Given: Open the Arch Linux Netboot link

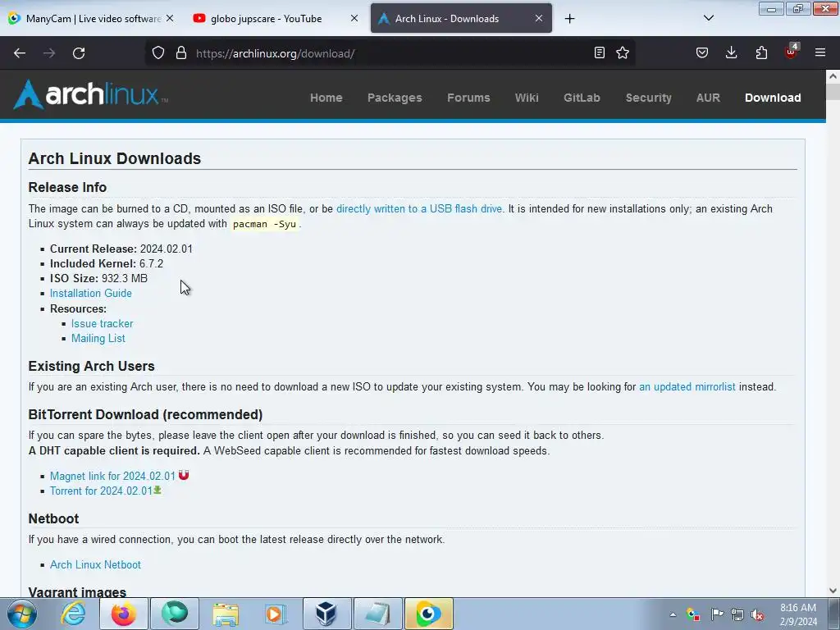Looking at the screenshot, I should (x=95, y=564).
